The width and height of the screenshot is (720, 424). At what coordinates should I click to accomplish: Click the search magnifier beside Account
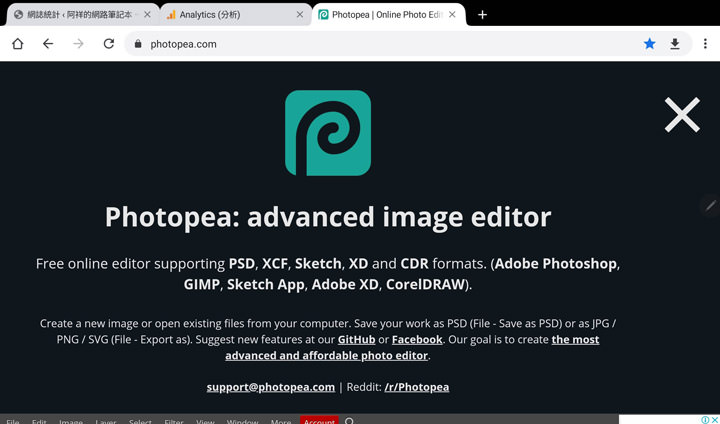(x=350, y=420)
